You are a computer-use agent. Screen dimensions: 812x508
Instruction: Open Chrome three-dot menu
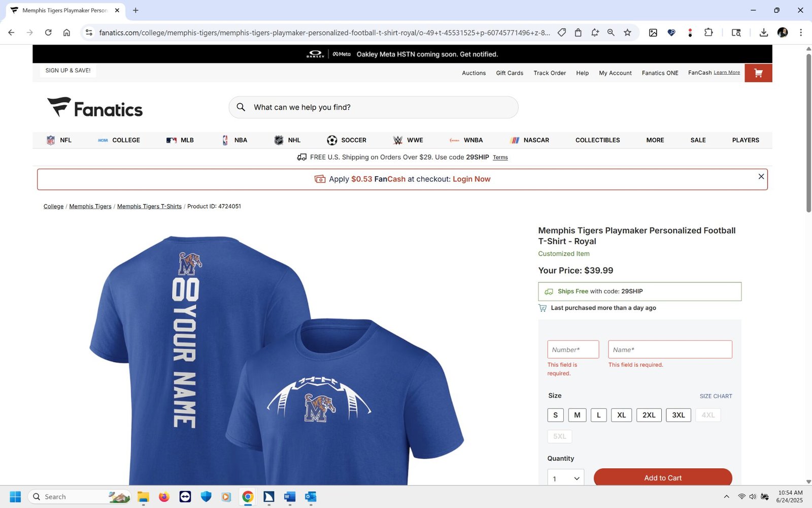(x=801, y=33)
